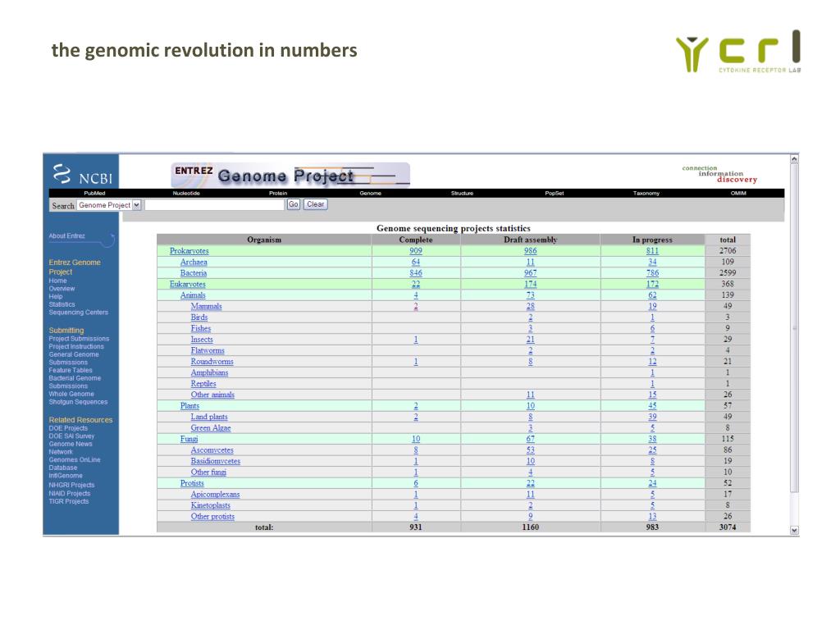Click 45 in-progress Plants count
Viewport: 840px width, 630px height.
[652, 405]
